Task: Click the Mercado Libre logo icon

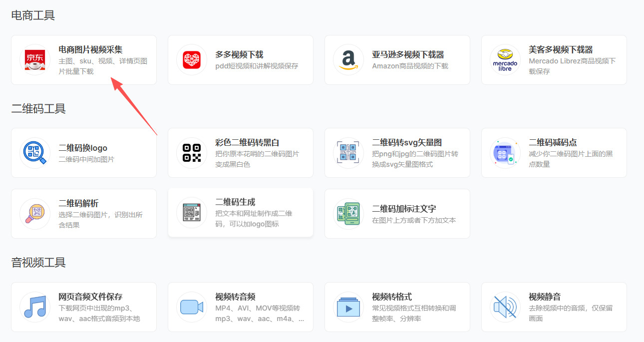Action: 505,60
